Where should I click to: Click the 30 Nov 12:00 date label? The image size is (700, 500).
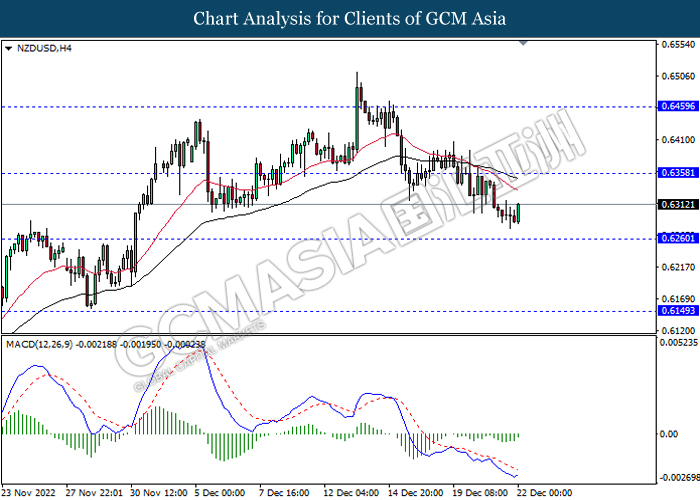[158, 493]
